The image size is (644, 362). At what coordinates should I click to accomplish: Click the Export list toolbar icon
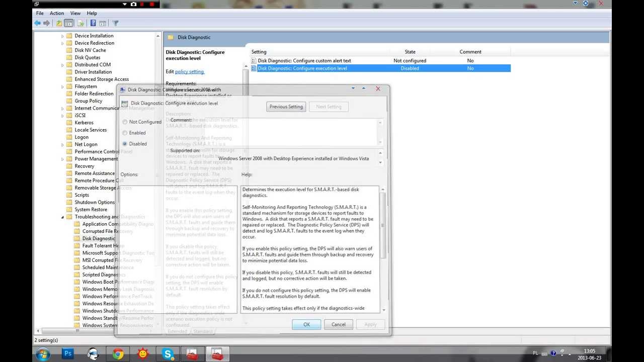coord(80,23)
